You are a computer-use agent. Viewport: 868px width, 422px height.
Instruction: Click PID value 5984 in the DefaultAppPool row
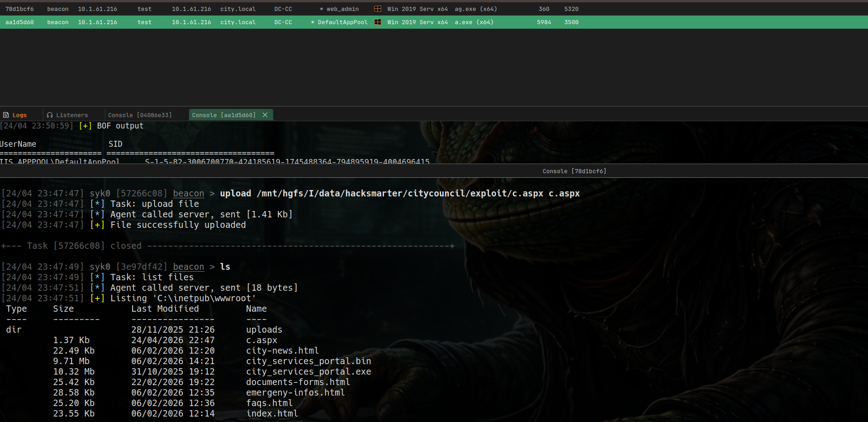click(544, 22)
